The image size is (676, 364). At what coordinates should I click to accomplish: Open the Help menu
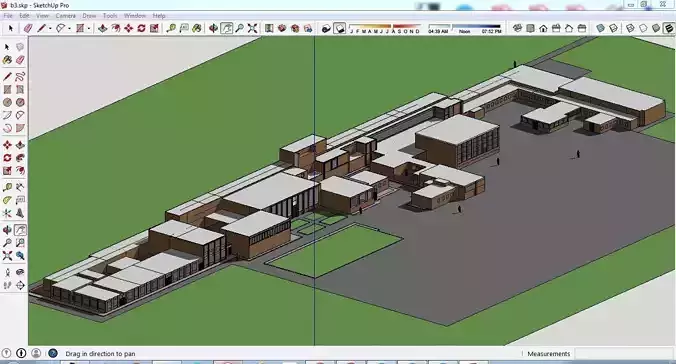(159, 16)
